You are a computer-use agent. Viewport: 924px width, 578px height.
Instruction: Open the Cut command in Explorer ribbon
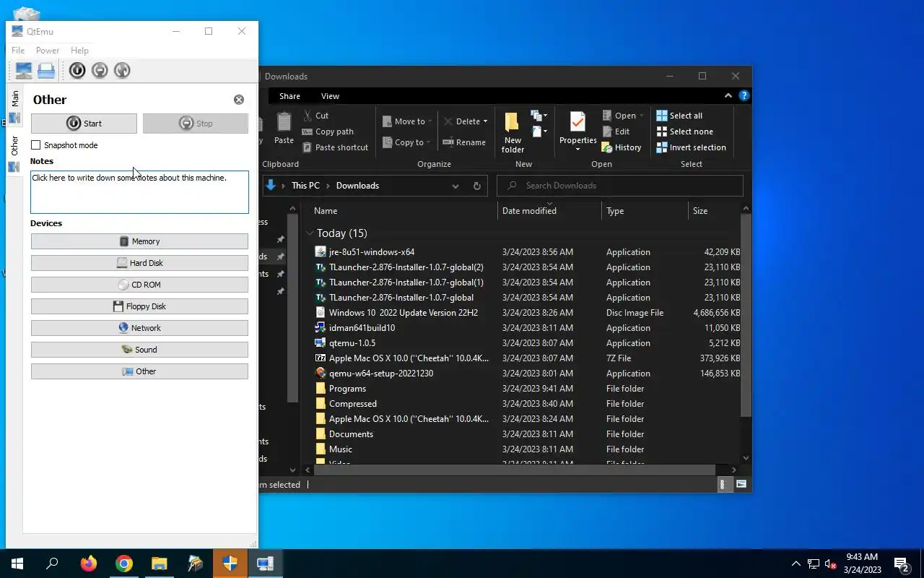point(315,116)
